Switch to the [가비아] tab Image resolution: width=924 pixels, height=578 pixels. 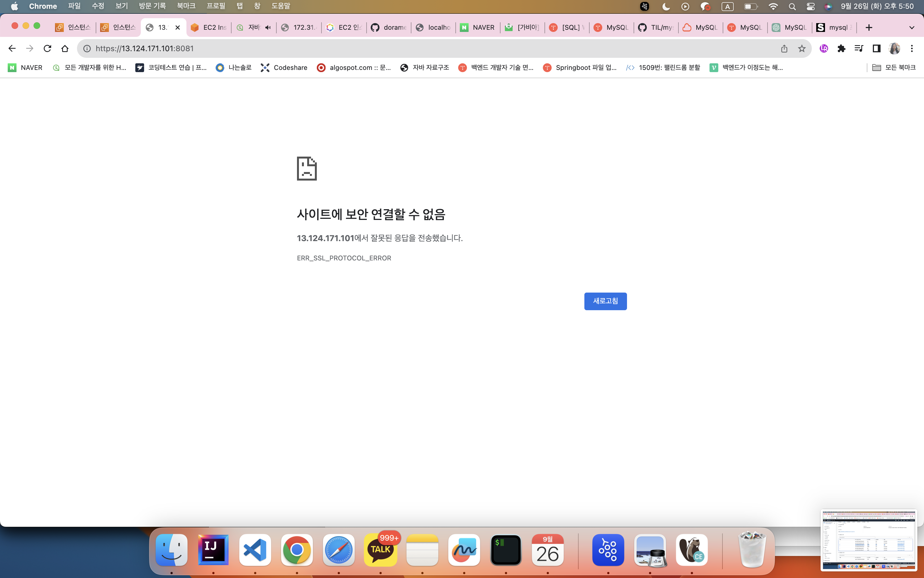tap(522, 28)
